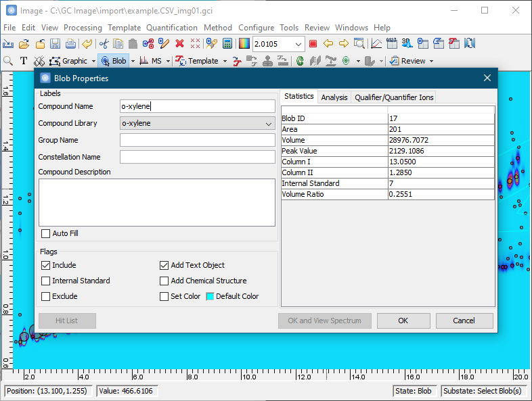This screenshot has width=532, height=401.
Task: Click the 3D view toolbar icon
Action: [407, 44]
